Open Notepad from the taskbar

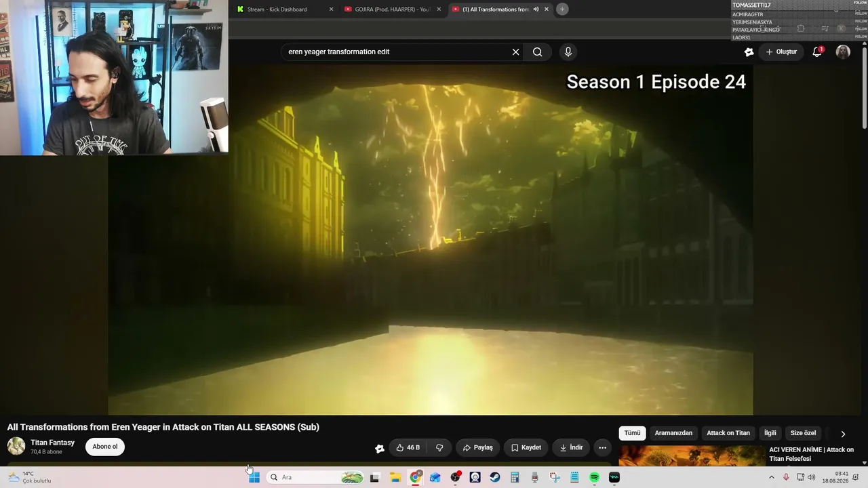(x=574, y=477)
